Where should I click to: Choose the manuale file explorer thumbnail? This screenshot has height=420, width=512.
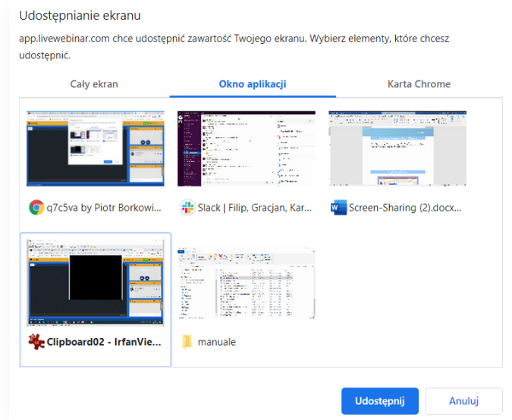point(247,283)
